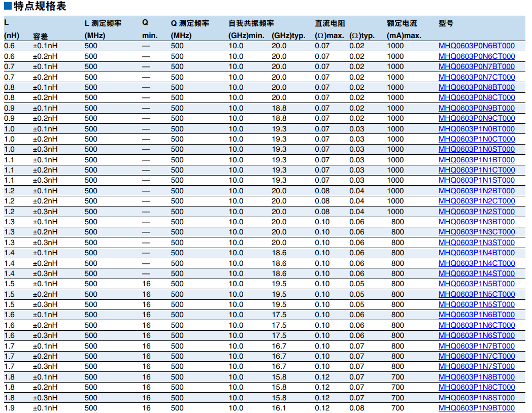Open the MHQ0603P1N5ST000 part link
This screenshot has width=532, height=413.
coord(477,304)
